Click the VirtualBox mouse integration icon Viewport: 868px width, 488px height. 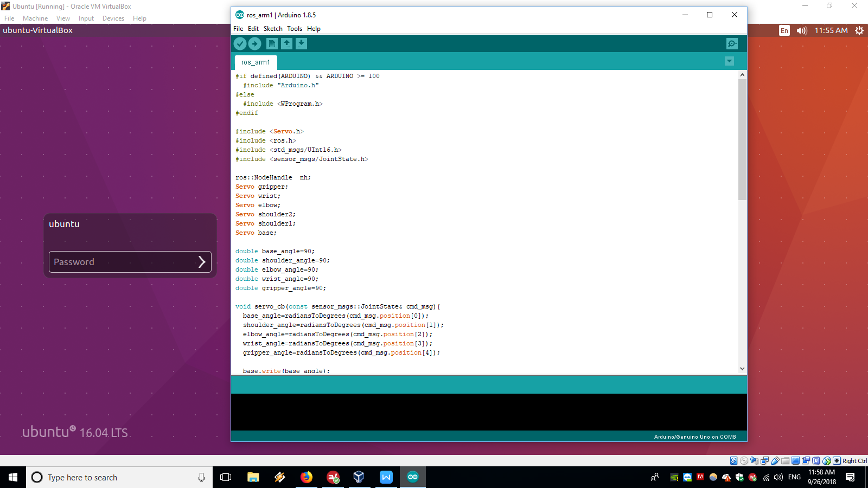[x=827, y=461]
